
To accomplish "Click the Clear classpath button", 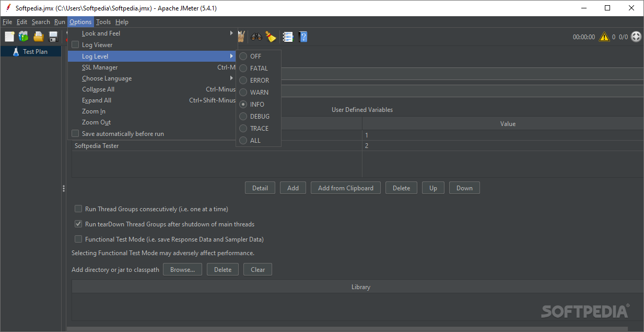I will click(257, 270).
